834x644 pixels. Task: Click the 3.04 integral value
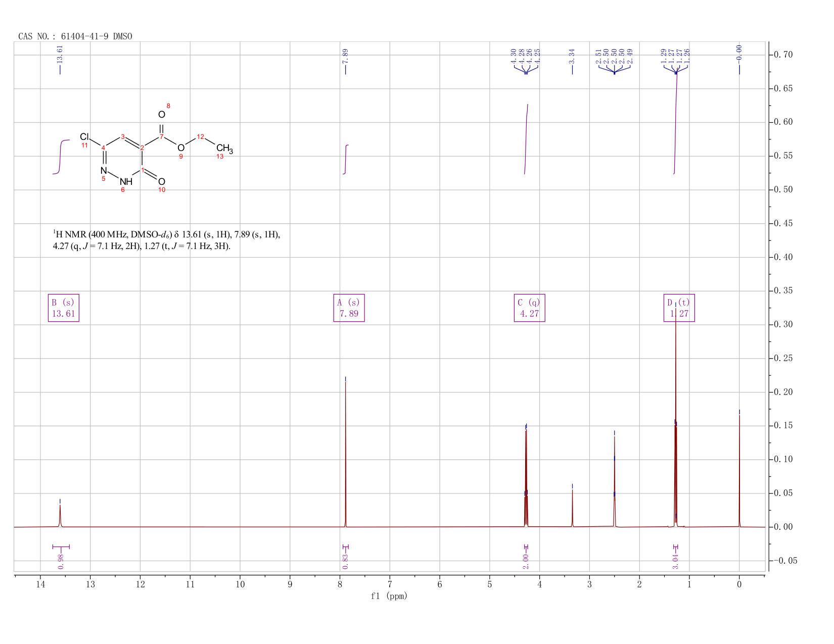coord(675,561)
